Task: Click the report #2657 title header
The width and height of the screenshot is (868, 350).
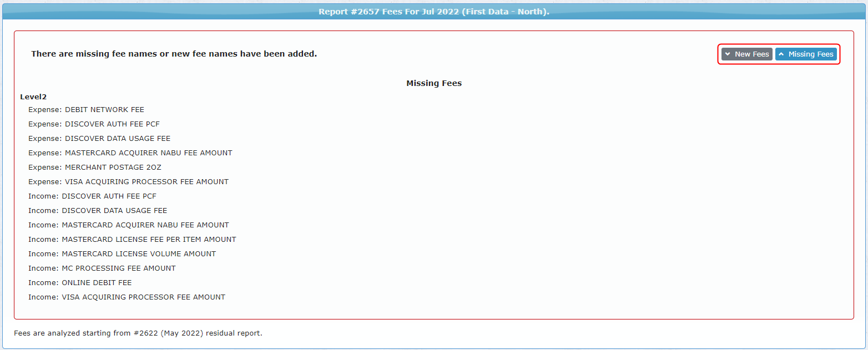Action: [434, 11]
